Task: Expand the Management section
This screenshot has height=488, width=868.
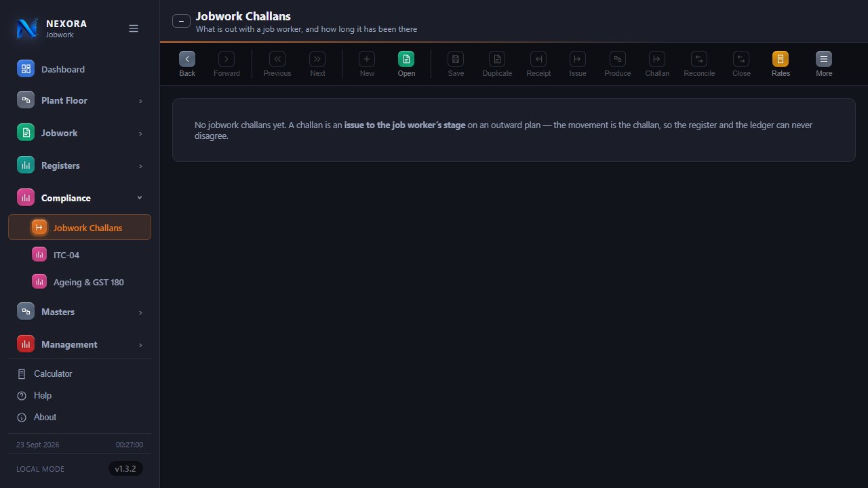Action: (79, 344)
